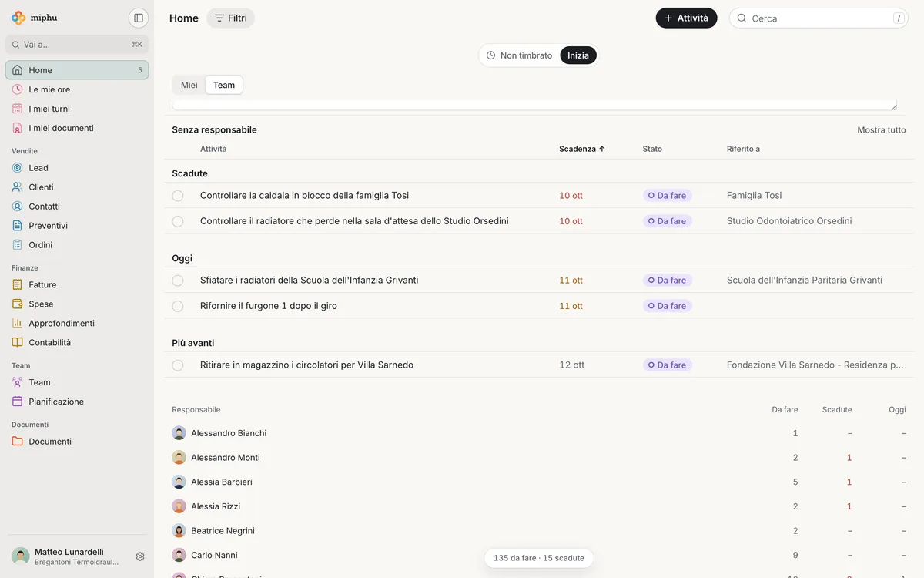Collapse the sidebar with the panel icon
Viewport: 924px width, 578px height.
click(139, 18)
